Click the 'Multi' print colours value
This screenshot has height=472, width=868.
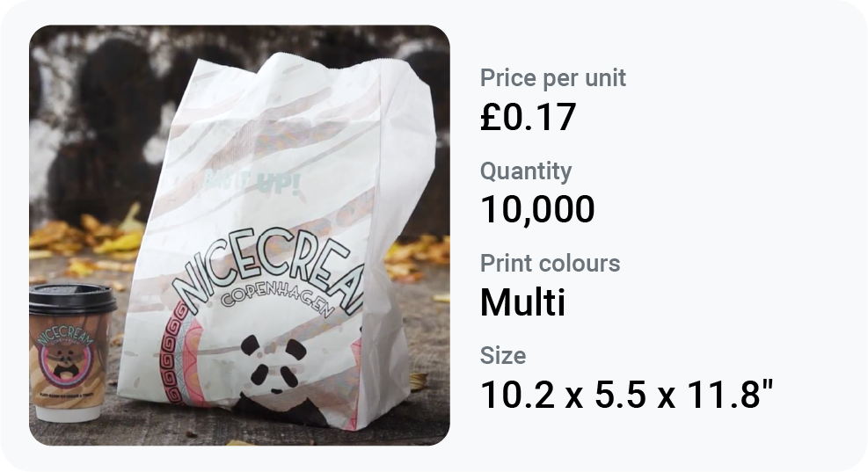pyautogui.click(x=522, y=302)
